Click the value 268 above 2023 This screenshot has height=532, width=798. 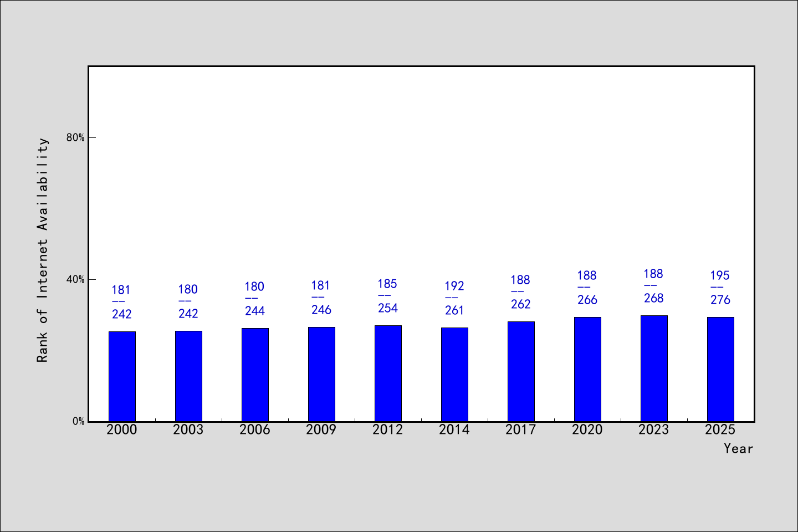pyautogui.click(x=654, y=298)
